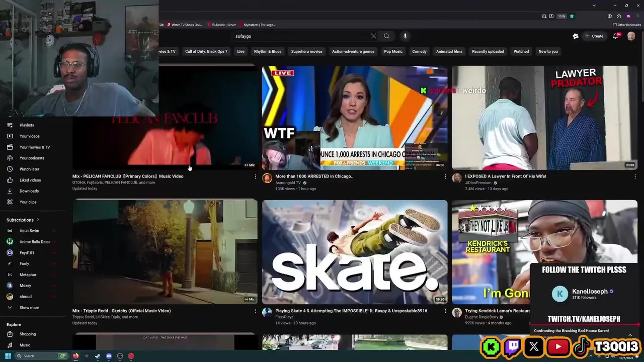This screenshot has width=644, height=362.
Task: Click the Create button
Action: pos(594,36)
